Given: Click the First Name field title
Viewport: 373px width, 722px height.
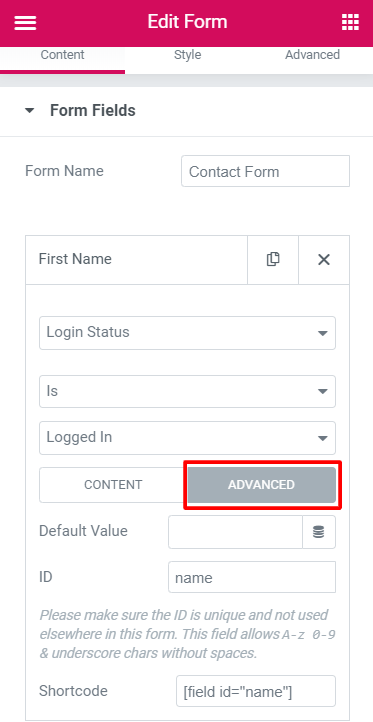Looking at the screenshot, I should coord(75,259).
